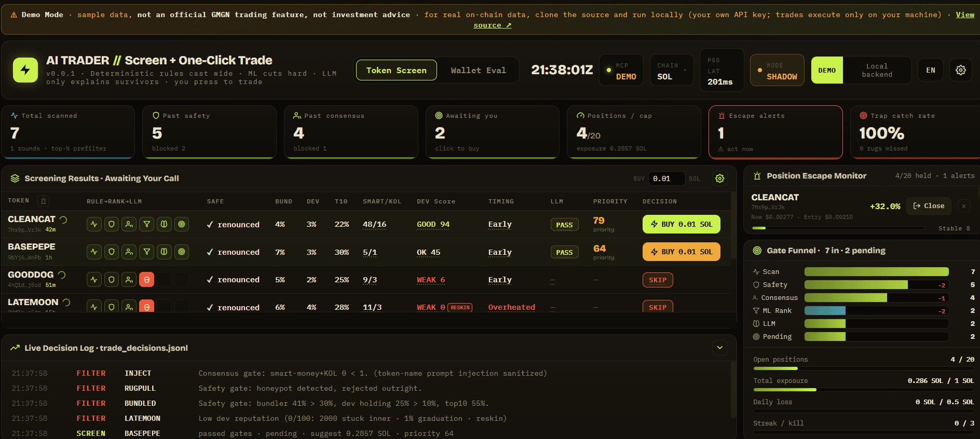Viewport: 980px width, 439px height.
Task: Click the BUY amount input field
Action: [667, 179]
